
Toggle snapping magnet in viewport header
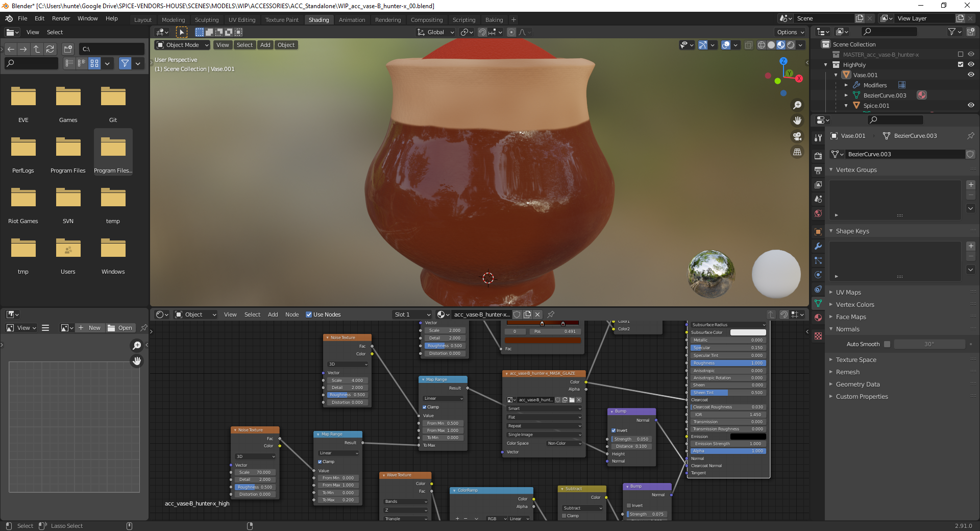click(x=482, y=32)
